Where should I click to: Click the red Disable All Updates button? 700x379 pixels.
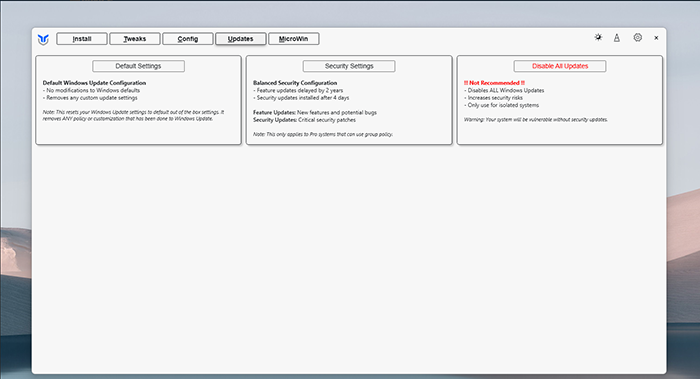point(560,66)
